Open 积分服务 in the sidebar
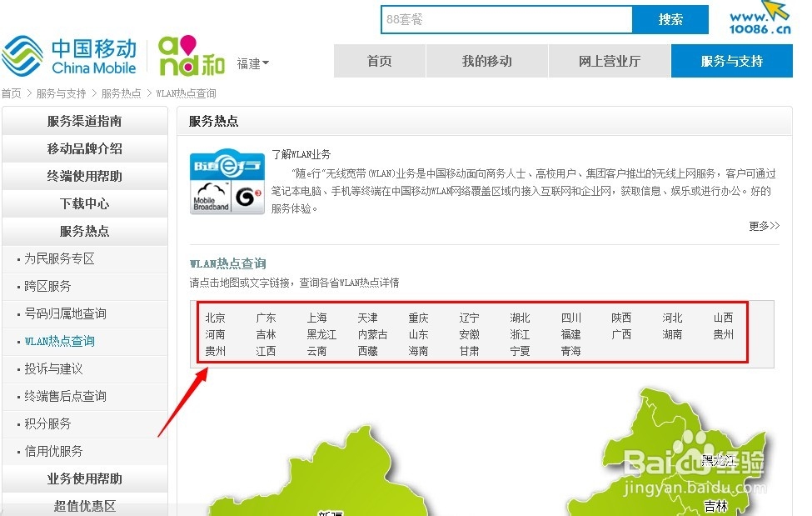The image size is (812, 516). [47, 423]
